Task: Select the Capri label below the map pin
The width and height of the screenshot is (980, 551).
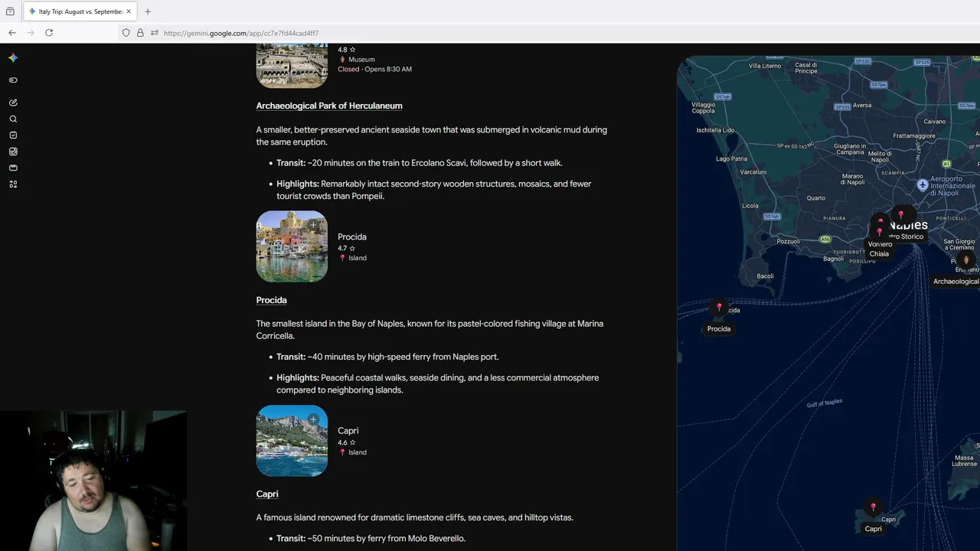Action: [874, 529]
